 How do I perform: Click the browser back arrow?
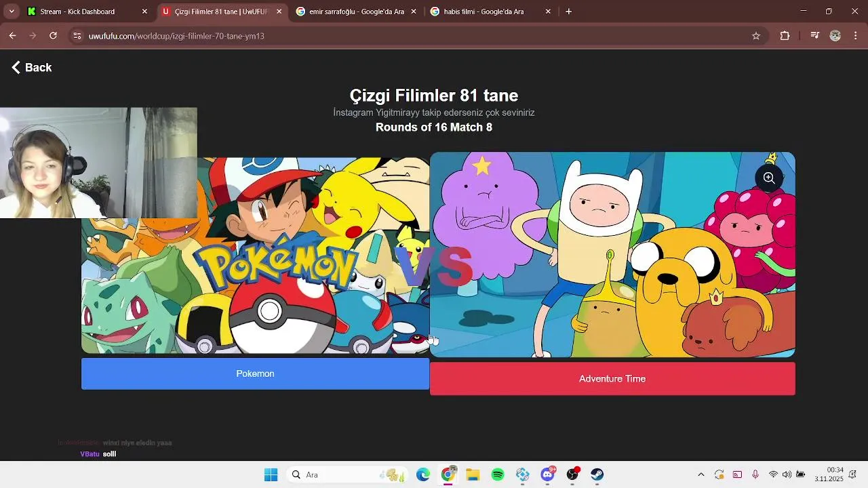click(12, 36)
